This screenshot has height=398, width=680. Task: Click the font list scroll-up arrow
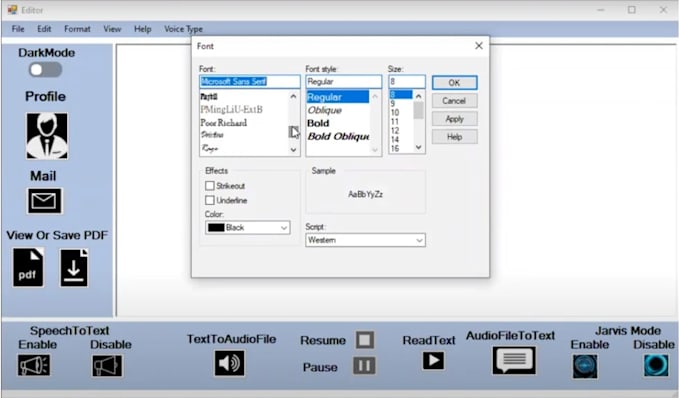[x=294, y=96]
